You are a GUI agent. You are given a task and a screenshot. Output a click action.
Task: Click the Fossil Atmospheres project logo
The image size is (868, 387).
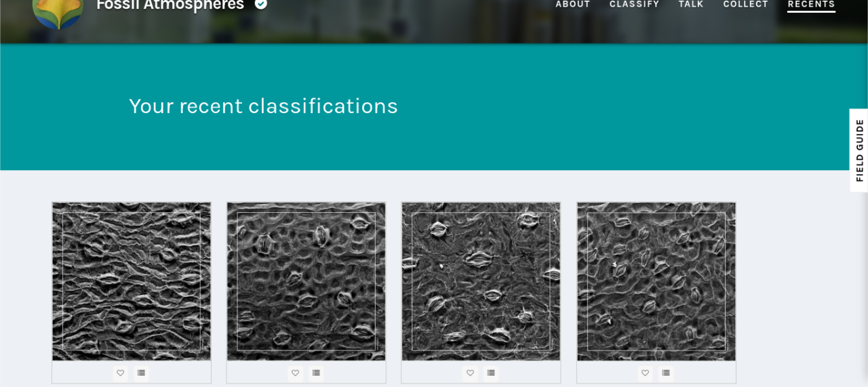[58, 10]
